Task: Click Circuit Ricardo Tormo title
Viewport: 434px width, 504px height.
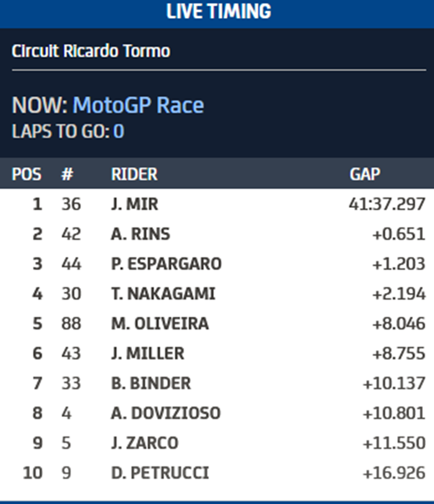Action: click(91, 51)
